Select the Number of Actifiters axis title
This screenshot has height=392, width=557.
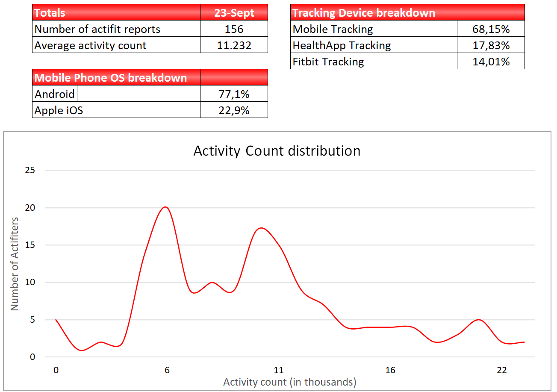[x=15, y=263]
